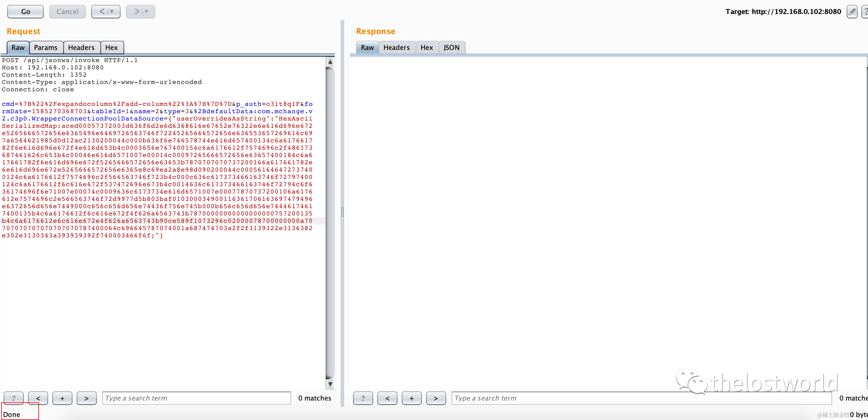The width and height of the screenshot is (868, 420).
Task: View the response Headers tab
Action: pyautogui.click(x=397, y=47)
